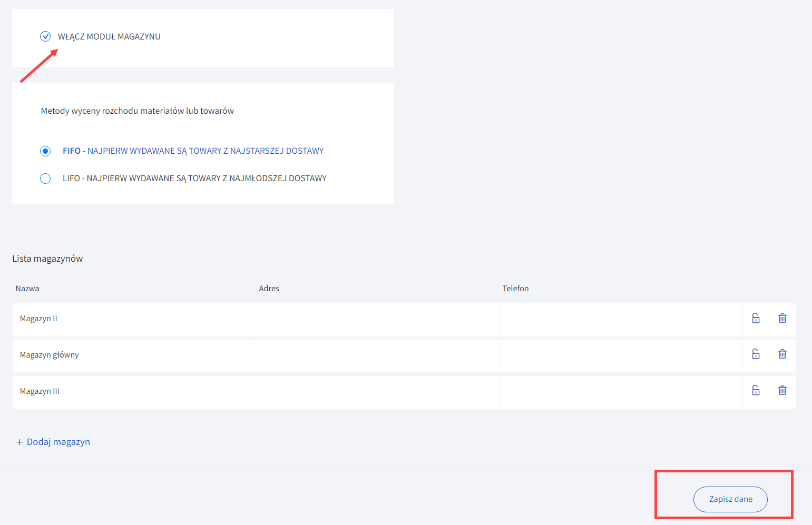Click the Magazyn III name field
The width and height of the screenshot is (812, 525).
(134, 392)
